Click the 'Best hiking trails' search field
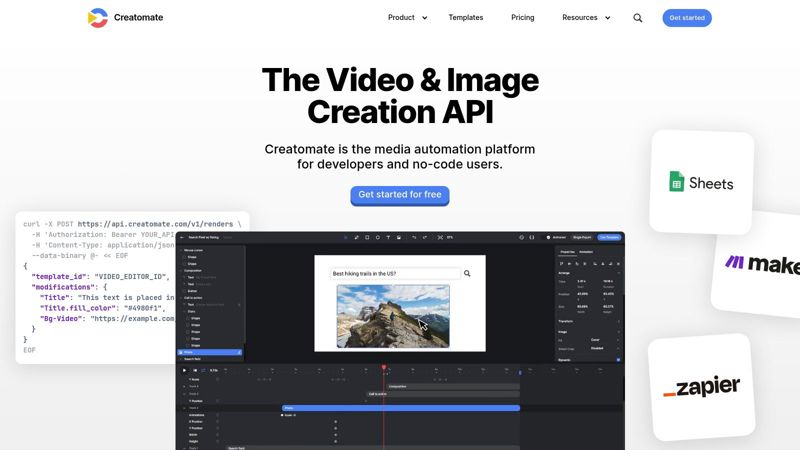This screenshot has width=800, height=450. tap(395, 273)
